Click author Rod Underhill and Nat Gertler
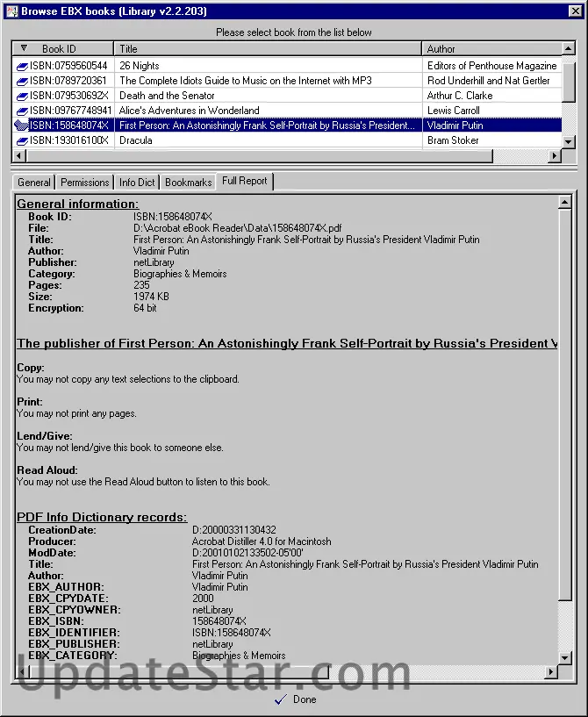This screenshot has height=717, width=588. click(x=488, y=81)
